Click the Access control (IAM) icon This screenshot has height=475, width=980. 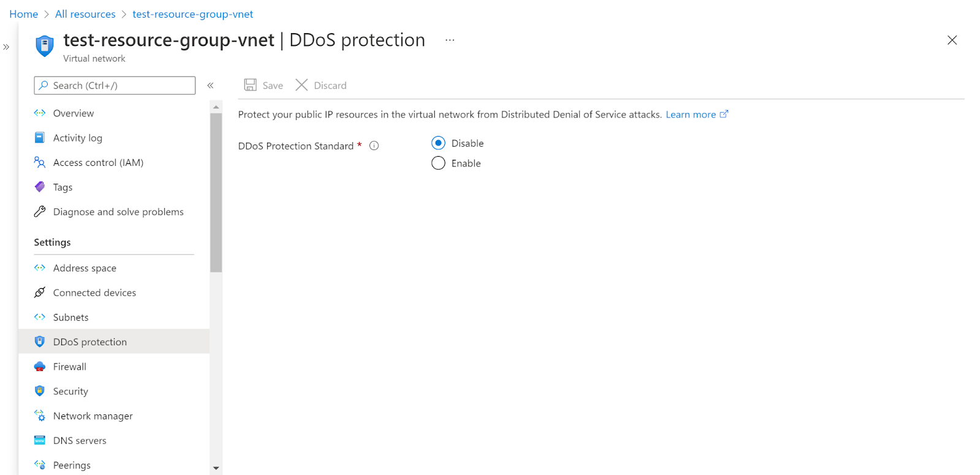click(40, 162)
